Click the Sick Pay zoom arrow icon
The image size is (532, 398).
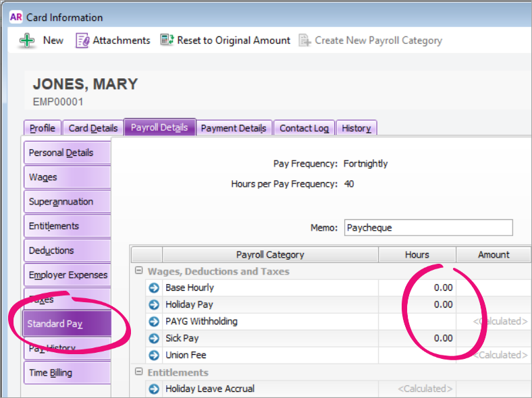[154, 339]
